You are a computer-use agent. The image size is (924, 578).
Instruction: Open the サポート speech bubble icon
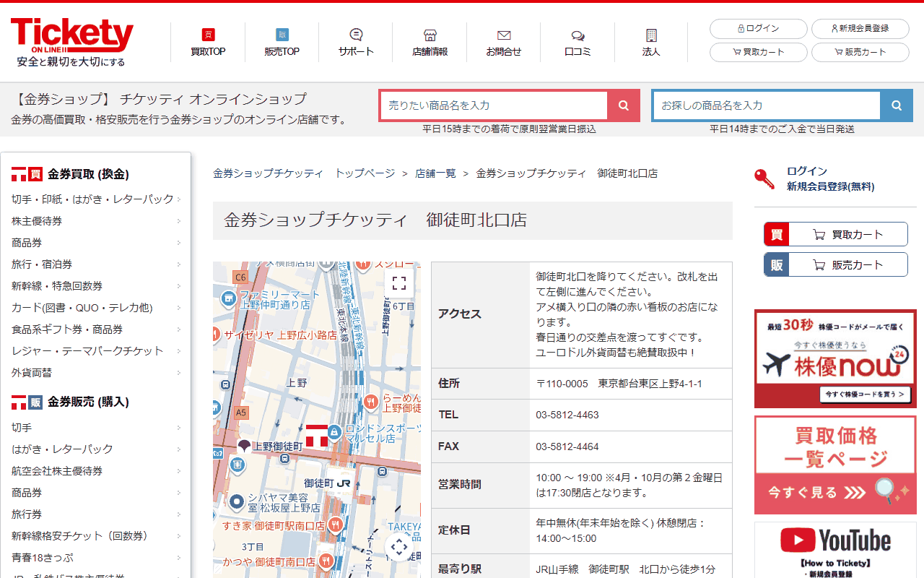356,35
